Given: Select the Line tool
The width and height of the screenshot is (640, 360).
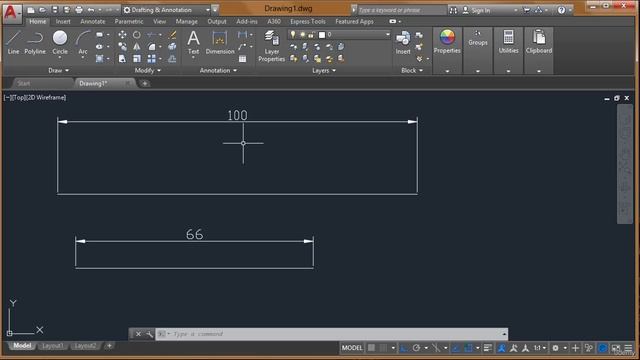Looking at the screenshot, I should 13,42.
